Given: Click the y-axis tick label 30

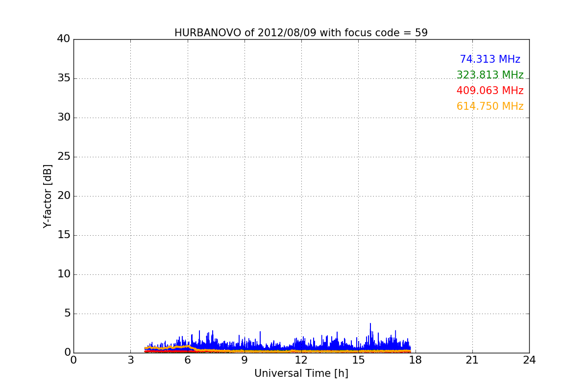Looking at the screenshot, I should point(64,118).
